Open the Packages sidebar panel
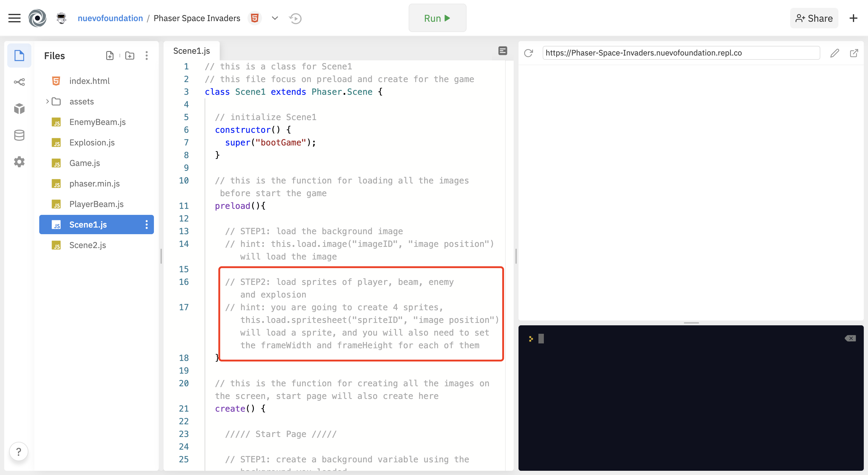868x475 pixels. [x=19, y=108]
